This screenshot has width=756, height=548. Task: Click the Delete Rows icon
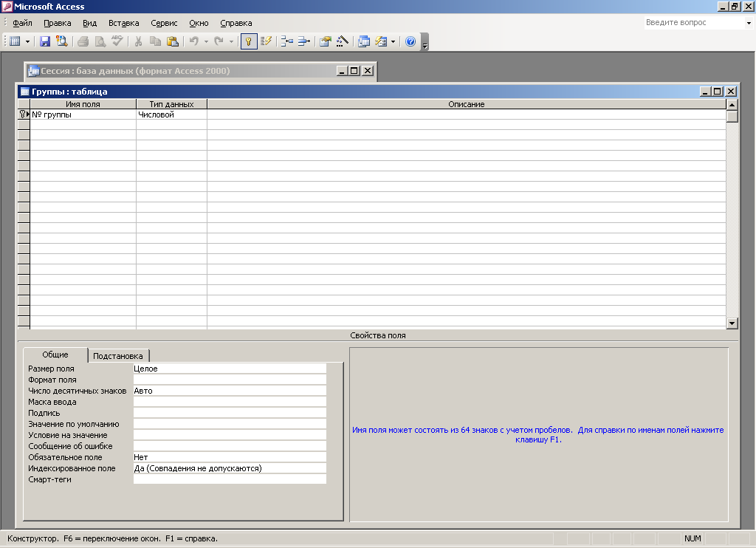(x=303, y=41)
